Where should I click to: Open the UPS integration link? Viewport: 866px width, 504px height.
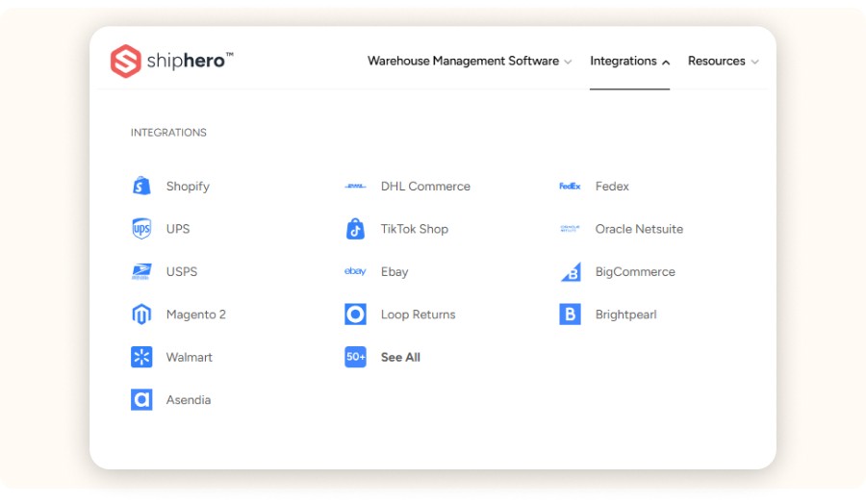178,229
